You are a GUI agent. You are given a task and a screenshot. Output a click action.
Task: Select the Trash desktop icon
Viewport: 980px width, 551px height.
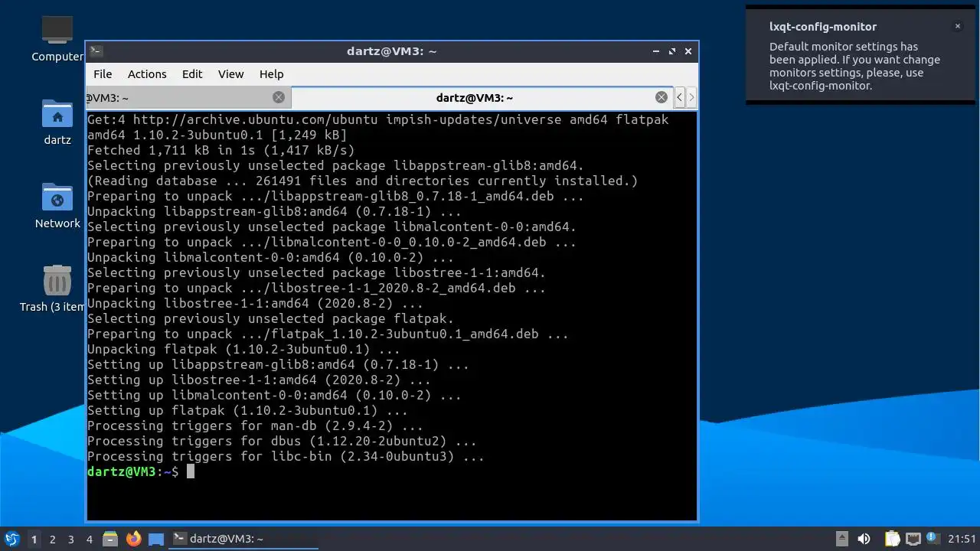coord(53,289)
